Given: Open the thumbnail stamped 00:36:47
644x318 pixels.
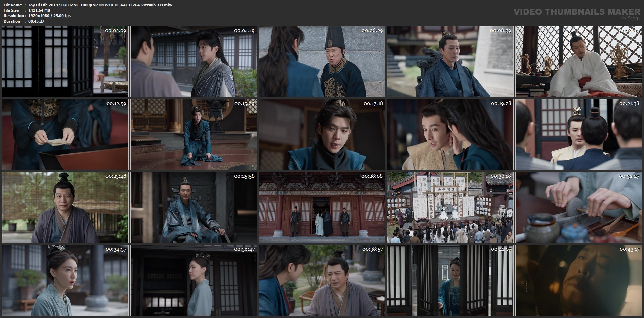Looking at the screenshot, I should pos(194,280).
